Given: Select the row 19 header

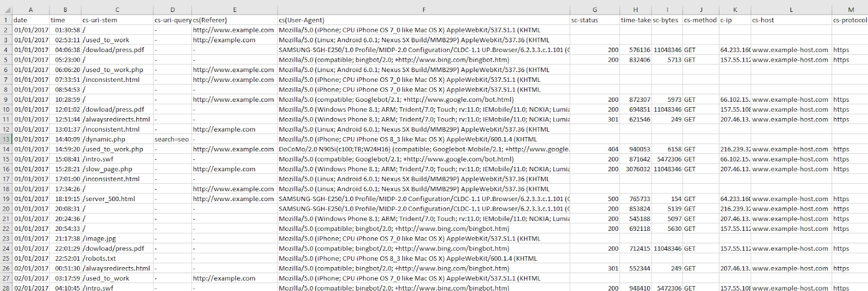Looking at the screenshot, I should click(6, 199).
